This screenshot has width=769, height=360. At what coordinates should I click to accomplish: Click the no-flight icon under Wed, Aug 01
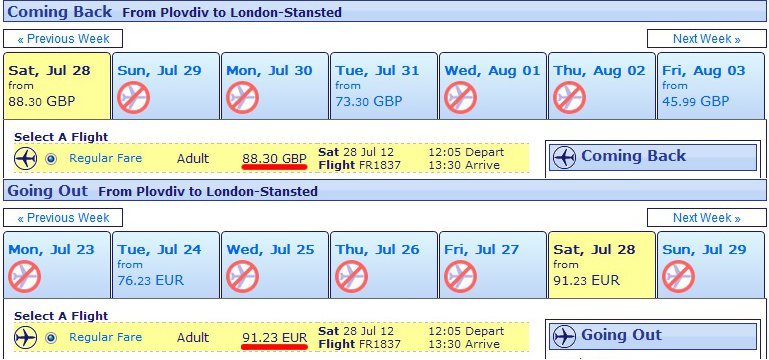click(x=461, y=98)
